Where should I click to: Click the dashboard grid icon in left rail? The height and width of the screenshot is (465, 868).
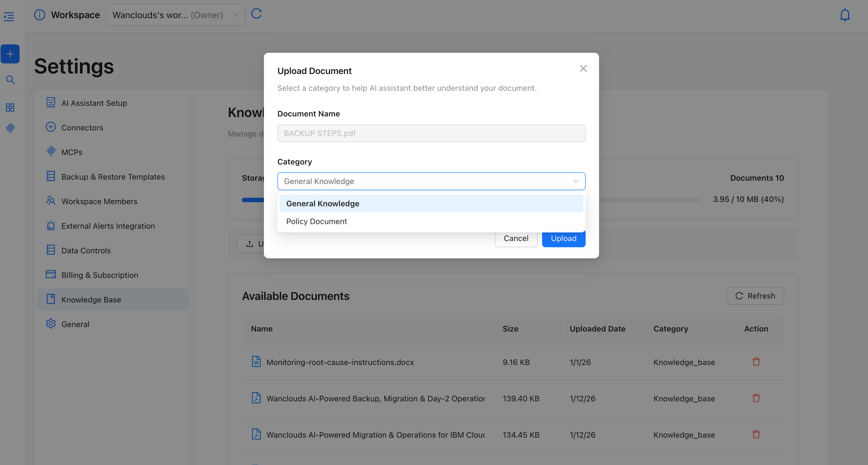tap(10, 108)
